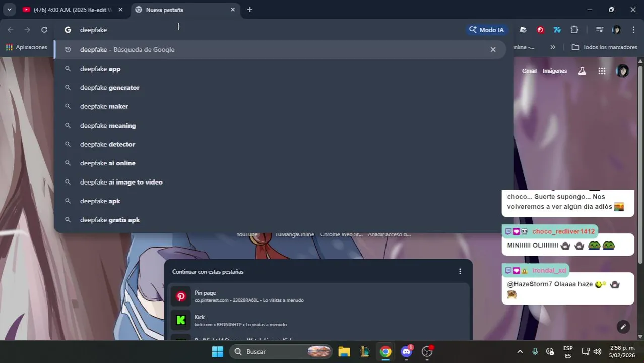Go forward with the forward arrow
Image resolution: width=644 pixels, height=363 pixels.
(x=27, y=30)
